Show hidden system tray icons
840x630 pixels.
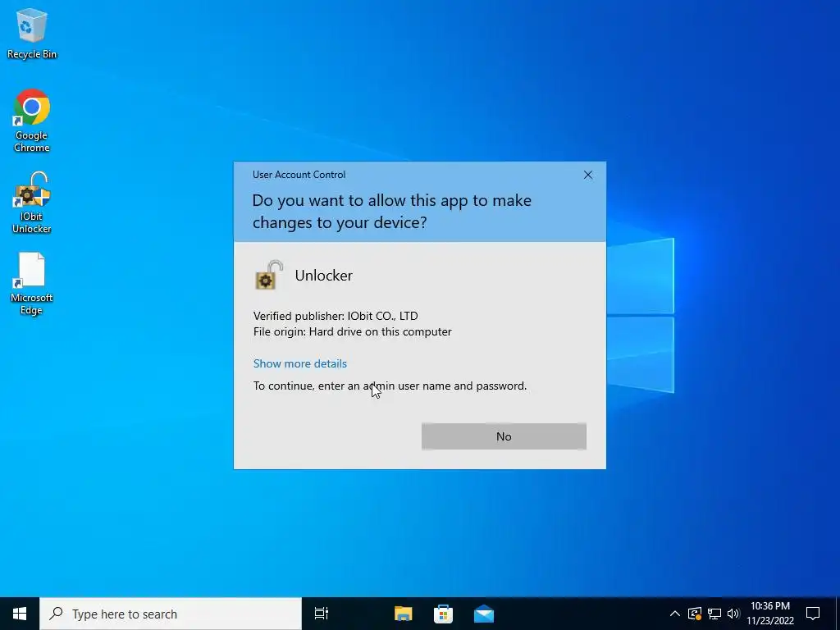point(675,614)
